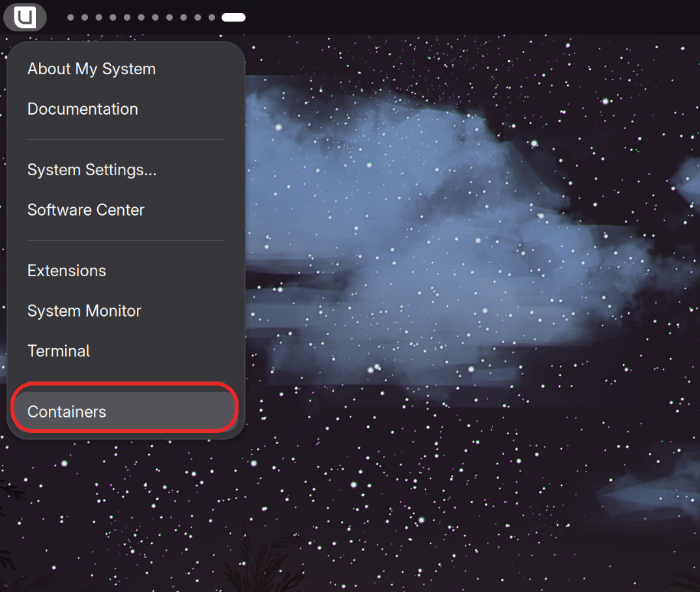
Task: Launch System Monitor from the menu
Action: click(x=126, y=311)
